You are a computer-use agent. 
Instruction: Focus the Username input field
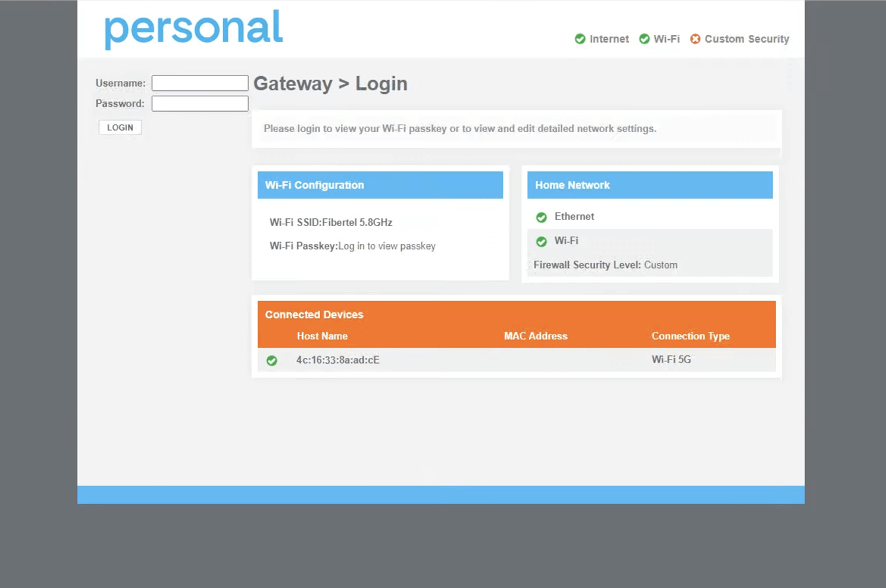coord(200,83)
